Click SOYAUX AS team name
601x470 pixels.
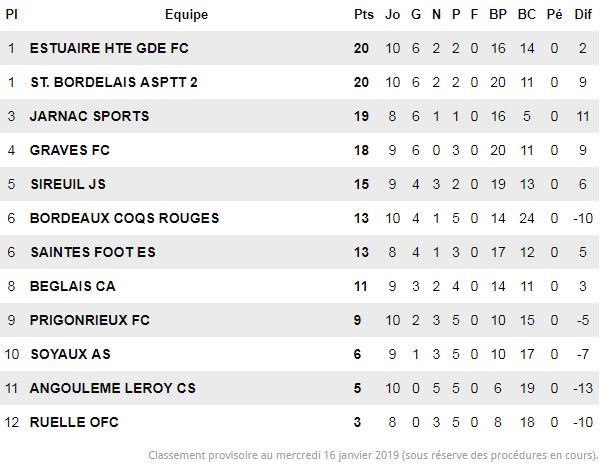click(70, 354)
